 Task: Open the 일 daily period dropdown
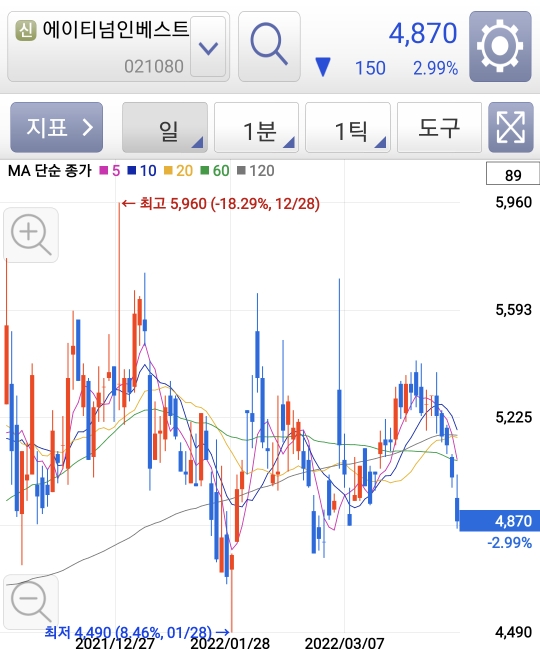[165, 127]
